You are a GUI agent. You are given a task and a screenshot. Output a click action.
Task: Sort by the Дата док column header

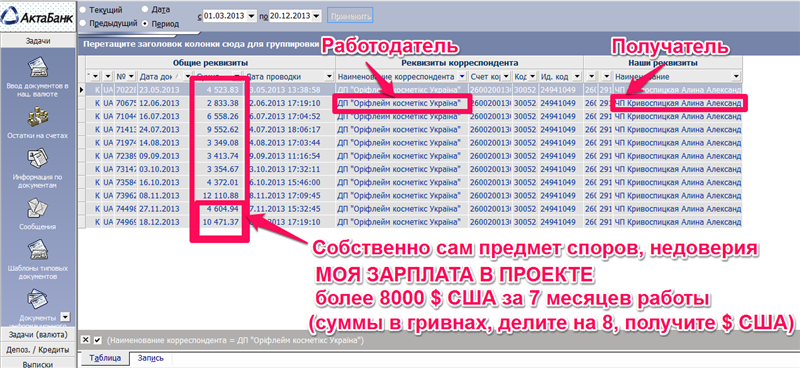(x=158, y=77)
